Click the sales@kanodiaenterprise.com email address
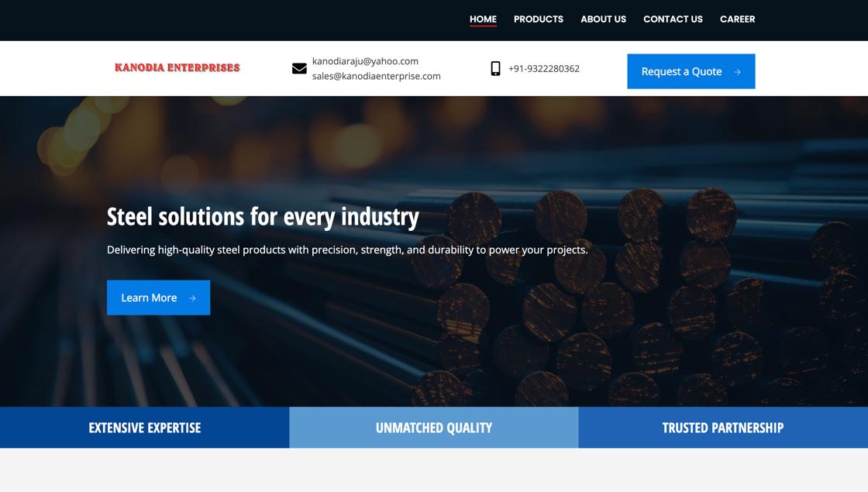Screen dimensions: 868x492 click(376, 76)
